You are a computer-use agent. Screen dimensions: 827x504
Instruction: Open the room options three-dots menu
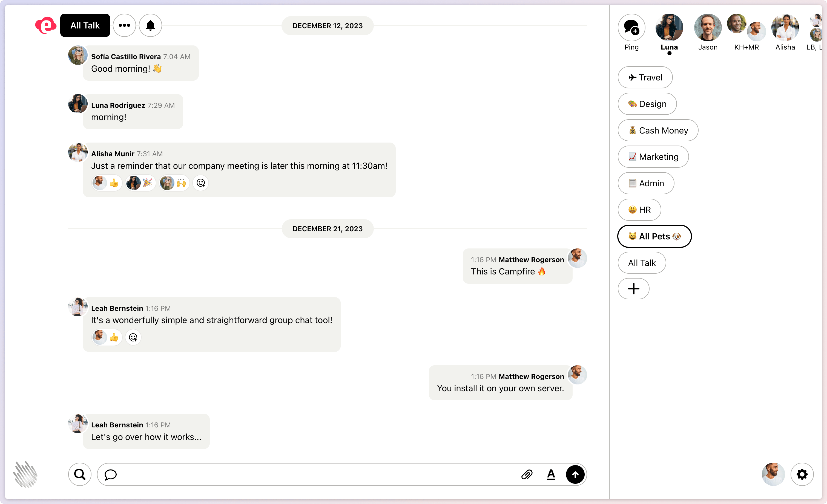[x=124, y=25]
